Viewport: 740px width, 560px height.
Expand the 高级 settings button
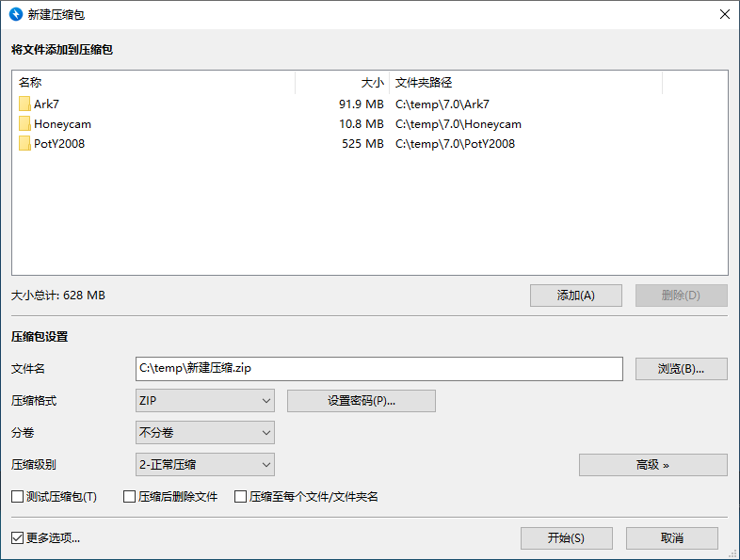click(652, 465)
